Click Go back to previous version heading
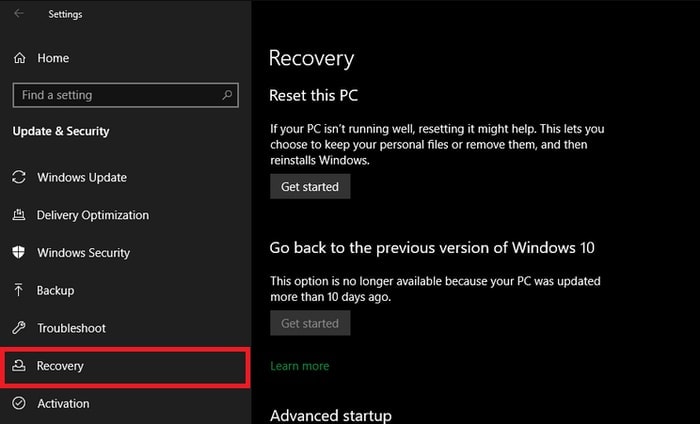The image size is (700, 424). [x=432, y=248]
